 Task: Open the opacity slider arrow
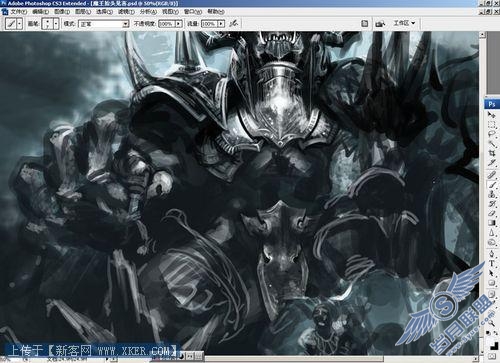click(179, 24)
